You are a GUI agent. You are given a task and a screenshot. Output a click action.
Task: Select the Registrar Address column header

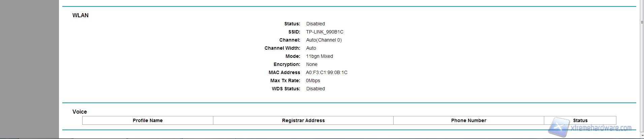(x=303, y=121)
